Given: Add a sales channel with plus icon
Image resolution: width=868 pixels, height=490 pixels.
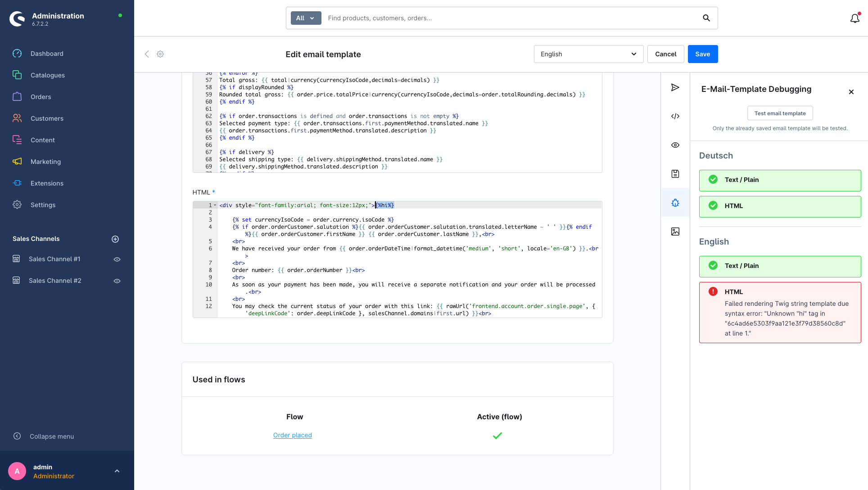Looking at the screenshot, I should tap(115, 239).
